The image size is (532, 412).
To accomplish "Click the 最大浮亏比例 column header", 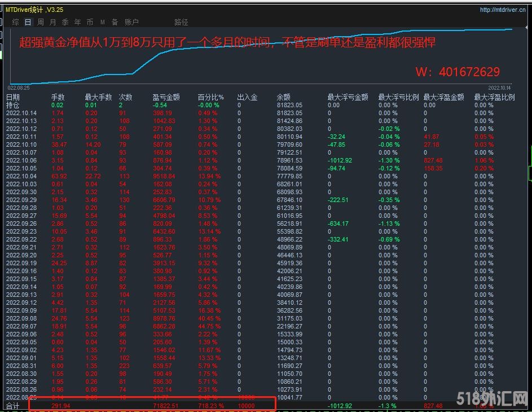I will tap(399, 98).
